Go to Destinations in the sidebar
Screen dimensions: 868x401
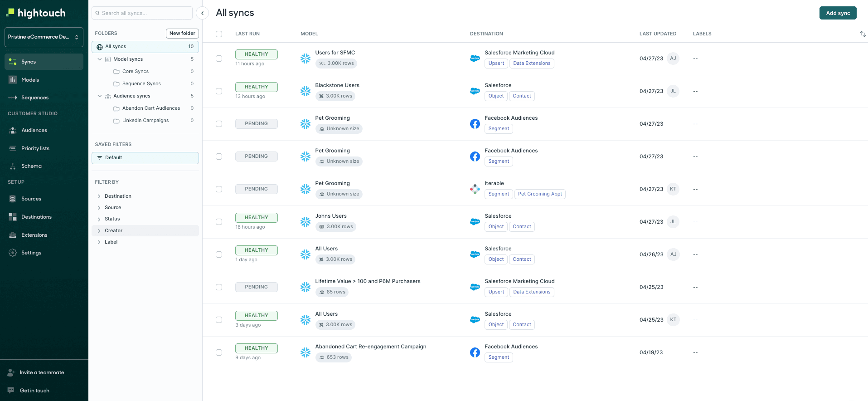(x=36, y=217)
